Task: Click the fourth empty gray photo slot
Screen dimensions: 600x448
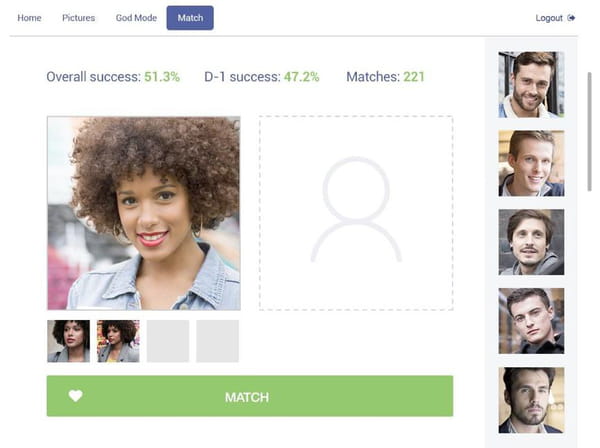Action: click(218, 341)
